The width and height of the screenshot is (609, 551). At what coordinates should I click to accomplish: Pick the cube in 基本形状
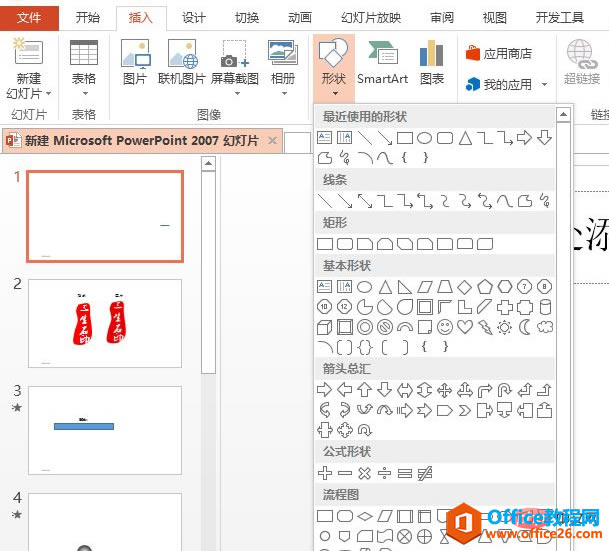[325, 327]
